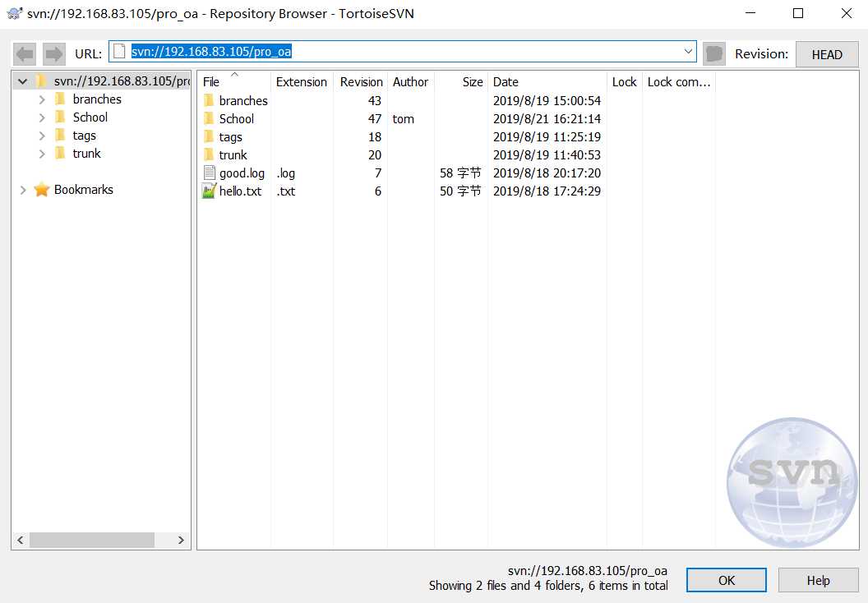
Task: Click the right arrow of tree scrollbar
Action: 181,540
